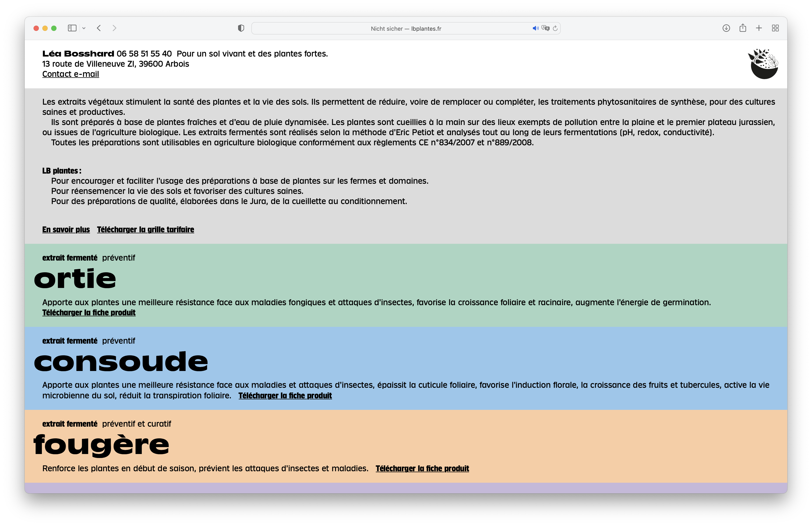Click the consoude heading
This screenshot has width=812, height=526.
[x=121, y=361]
